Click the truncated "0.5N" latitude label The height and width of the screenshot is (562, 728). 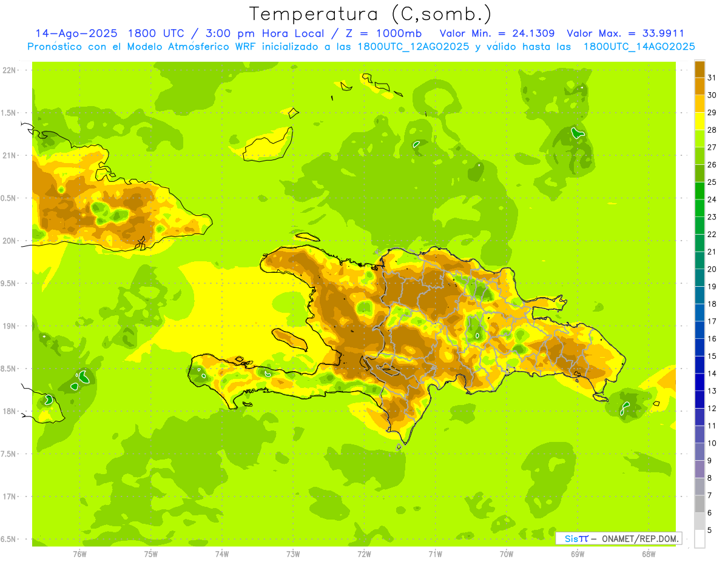coord(8,198)
